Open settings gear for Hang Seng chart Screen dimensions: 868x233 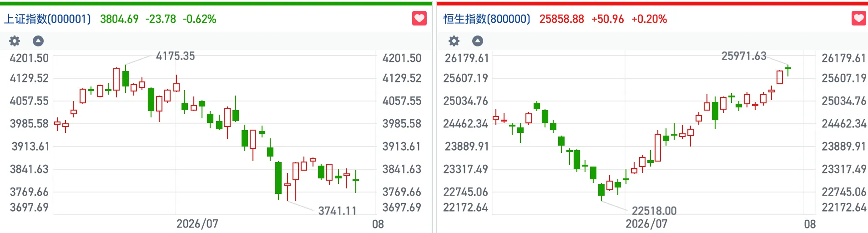coord(454,41)
